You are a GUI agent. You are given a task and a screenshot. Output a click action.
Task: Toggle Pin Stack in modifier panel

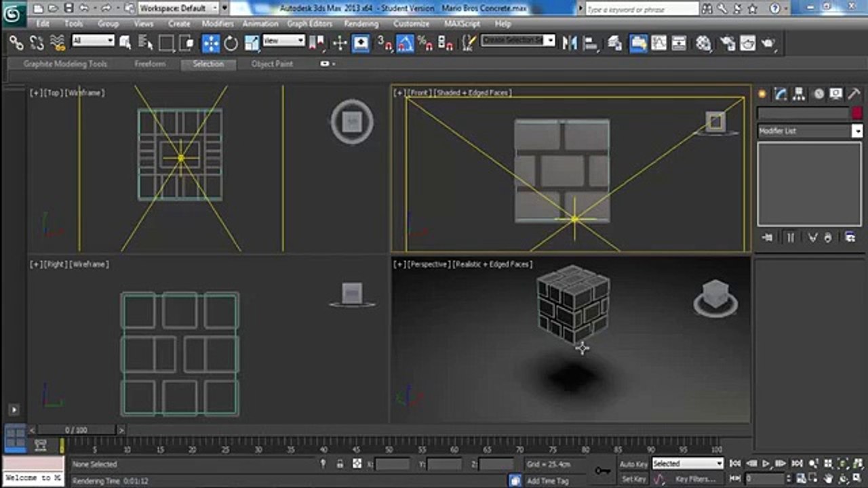pos(768,237)
